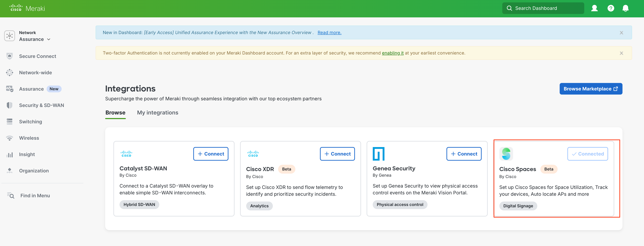Click the Switching sidebar icon
Viewport: 644px width, 246px height.
point(10,121)
